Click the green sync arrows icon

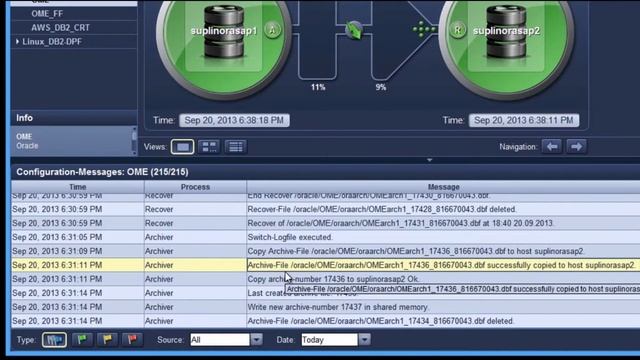click(x=353, y=30)
